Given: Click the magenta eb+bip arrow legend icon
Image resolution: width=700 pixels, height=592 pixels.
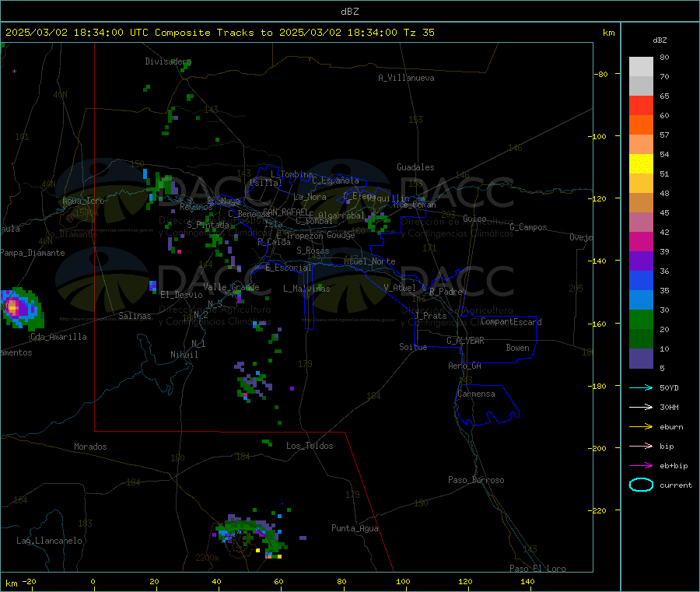Looking at the screenshot, I should 641,465.
